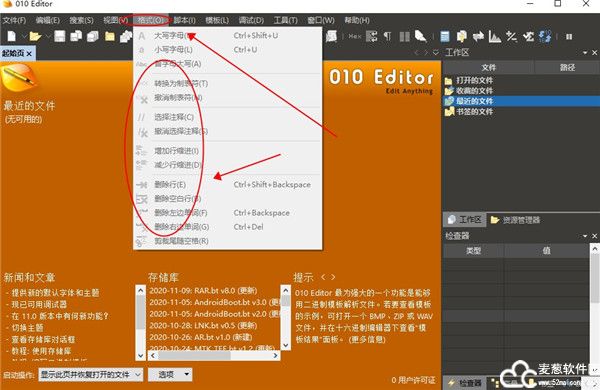Click the 路径 column header
600x390 pixels.
[567, 67]
